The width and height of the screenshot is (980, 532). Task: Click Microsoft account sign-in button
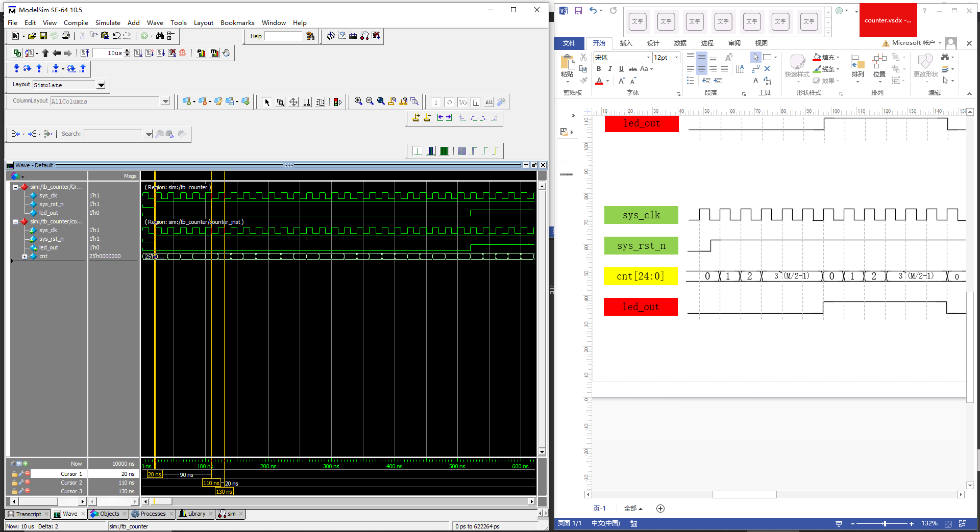click(913, 43)
